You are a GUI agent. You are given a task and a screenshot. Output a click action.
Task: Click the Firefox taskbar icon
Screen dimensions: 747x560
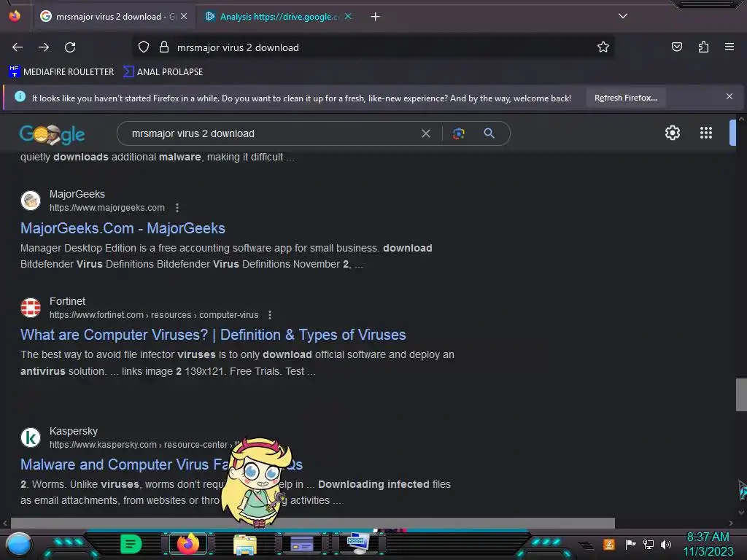coord(187,544)
